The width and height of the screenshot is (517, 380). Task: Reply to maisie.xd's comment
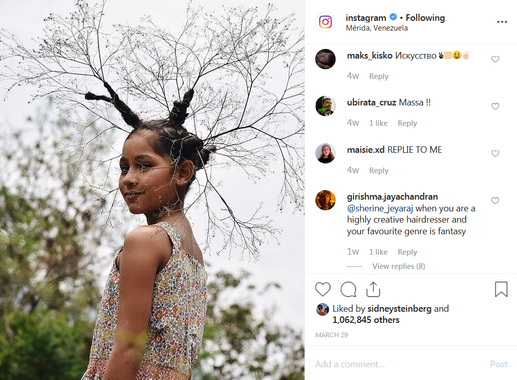click(x=379, y=170)
